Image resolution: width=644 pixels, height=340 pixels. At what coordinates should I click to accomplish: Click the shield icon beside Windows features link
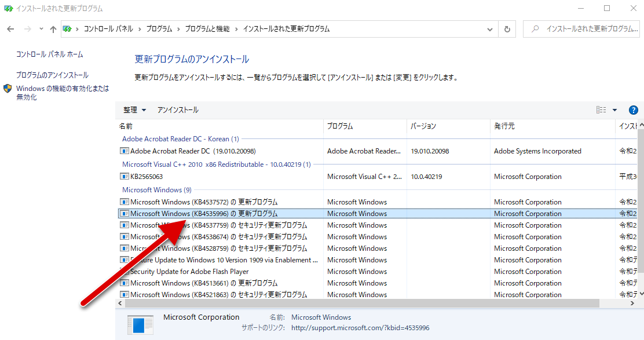pyautogui.click(x=8, y=88)
